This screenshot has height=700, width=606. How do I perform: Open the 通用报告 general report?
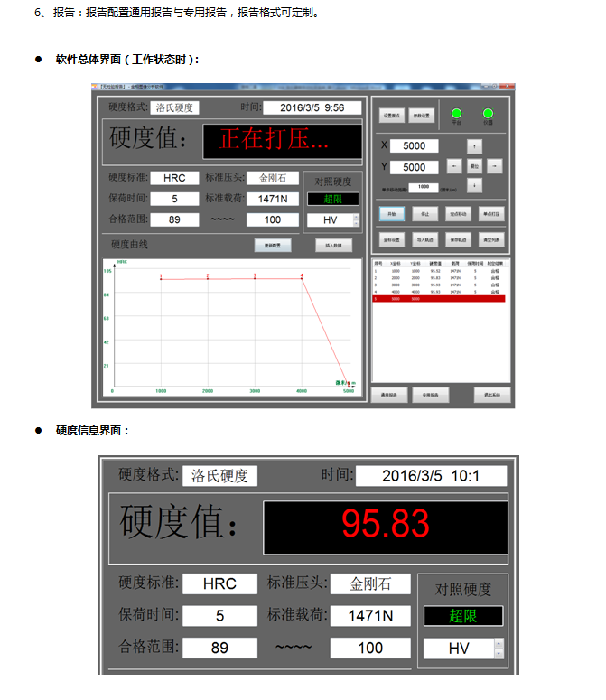tap(388, 395)
